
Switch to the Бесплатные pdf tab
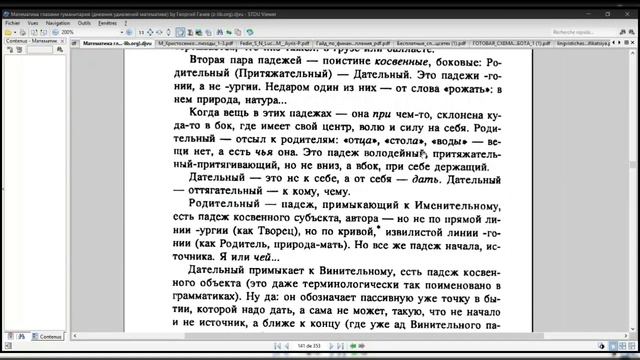[x=431, y=43]
